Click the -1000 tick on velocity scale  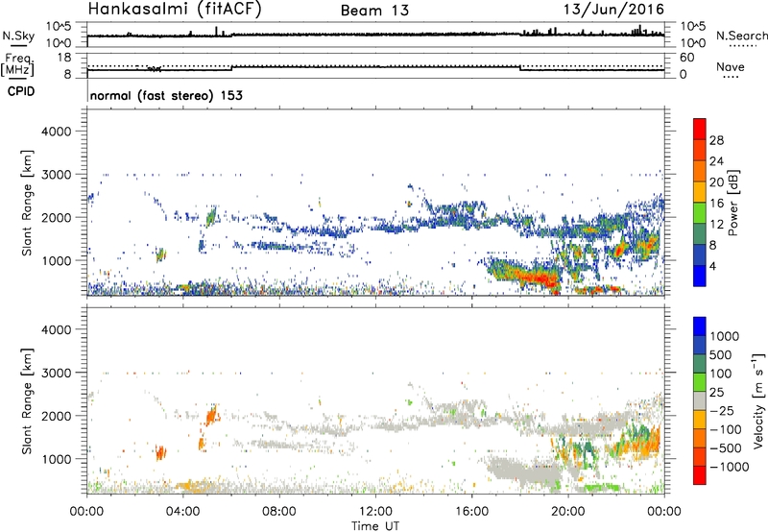tap(729, 467)
